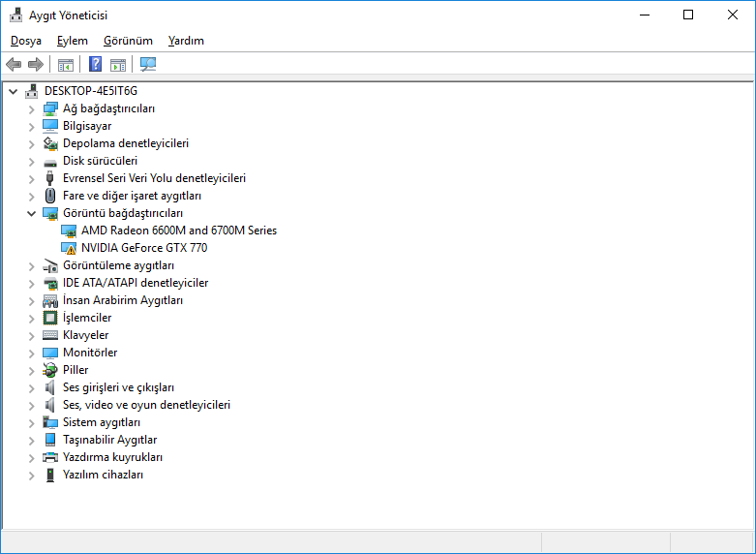This screenshot has width=756, height=554.
Task: Click the mouse icon for Fare ve diğer işaret aygıtları
Action: click(50, 196)
